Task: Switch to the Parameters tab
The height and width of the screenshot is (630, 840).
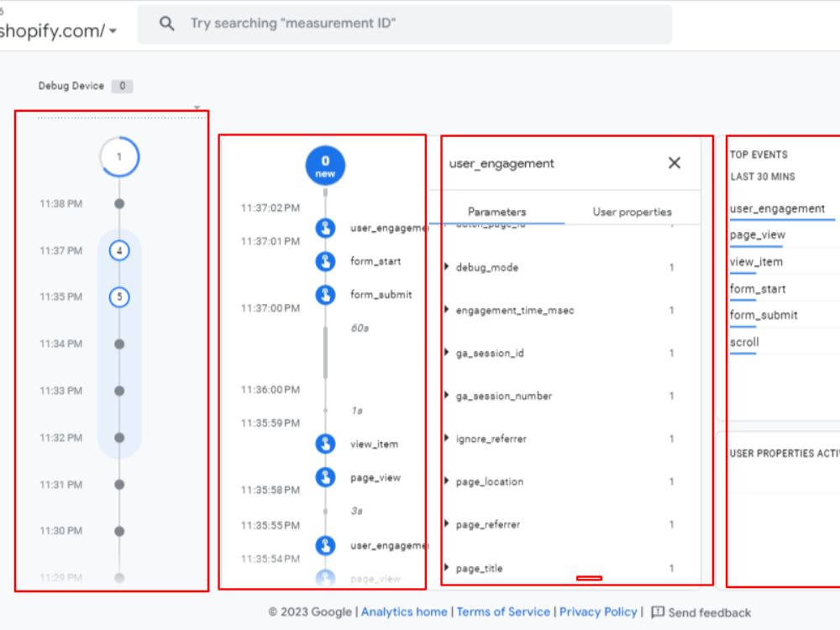Action: (x=496, y=213)
